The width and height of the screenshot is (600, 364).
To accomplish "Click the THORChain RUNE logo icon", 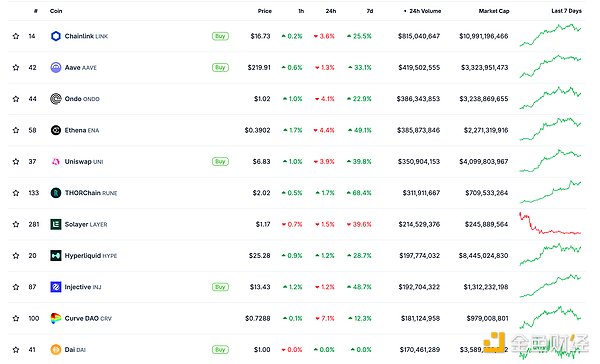I will 56,193.
